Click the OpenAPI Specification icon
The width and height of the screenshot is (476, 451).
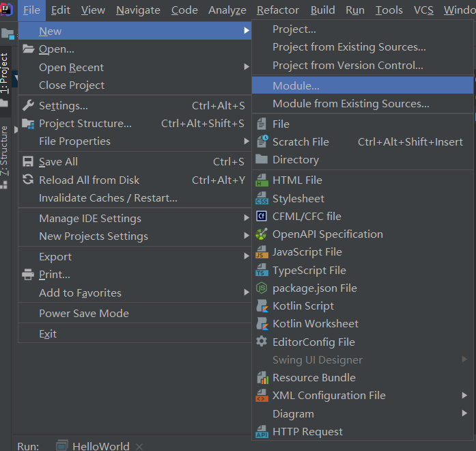coord(262,234)
